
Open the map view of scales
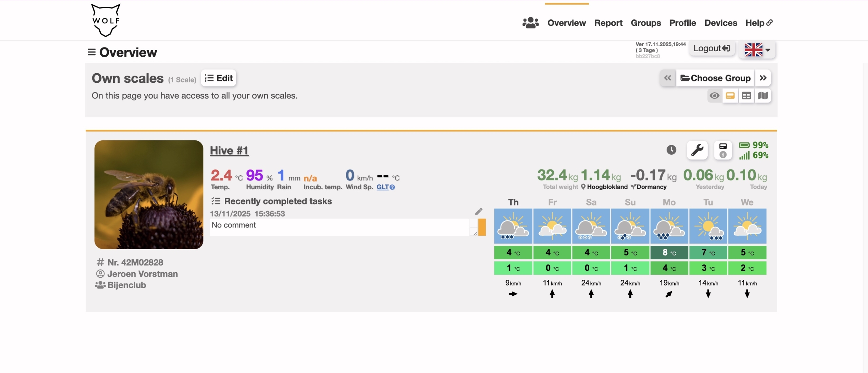tap(763, 96)
